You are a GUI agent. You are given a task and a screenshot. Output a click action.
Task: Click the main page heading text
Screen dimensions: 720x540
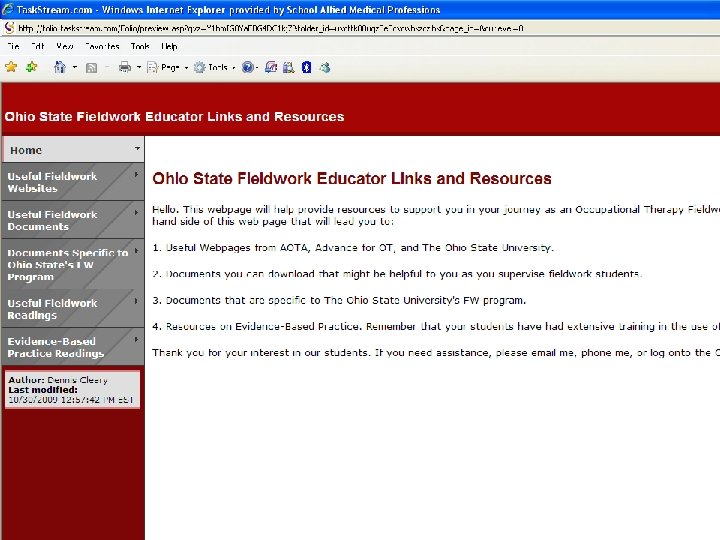coord(352,178)
